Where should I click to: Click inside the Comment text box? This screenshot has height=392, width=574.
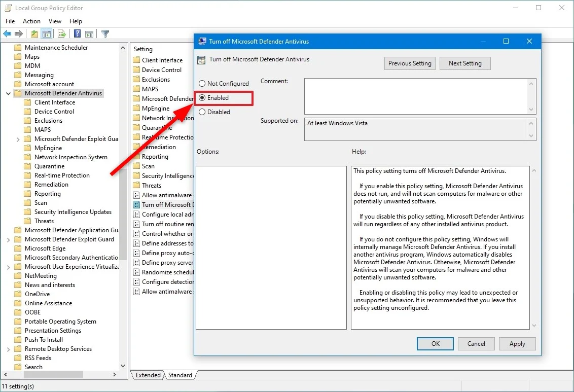[x=416, y=96]
